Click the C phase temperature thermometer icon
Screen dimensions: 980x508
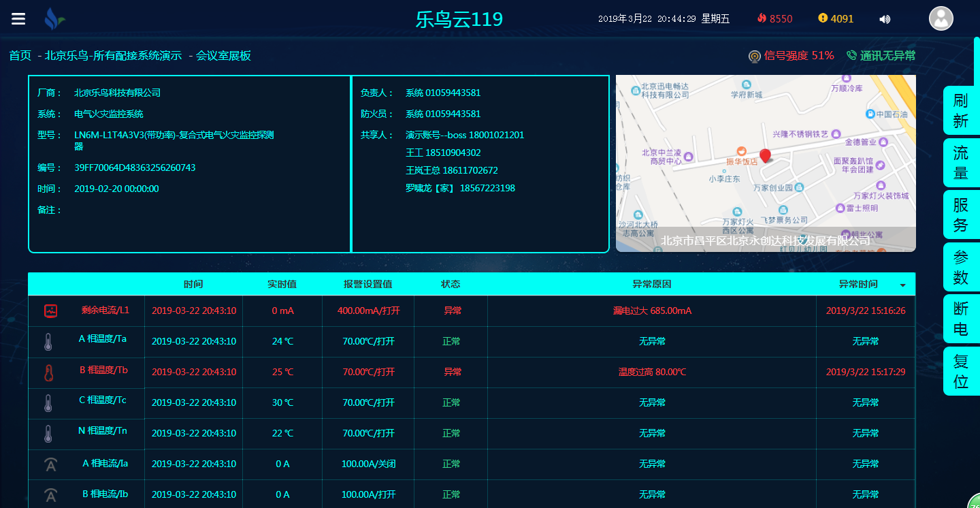click(x=48, y=403)
